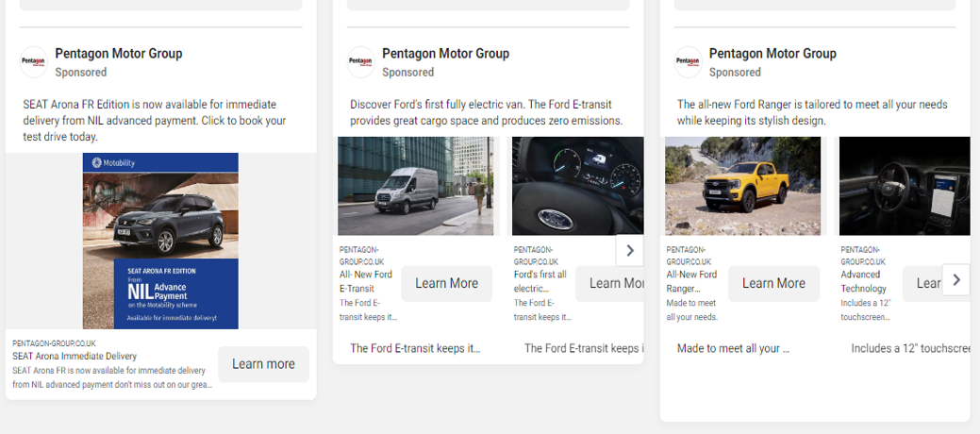
Task: Click Pentagon logo avatar on Ford E-transit ad
Action: coord(360,62)
